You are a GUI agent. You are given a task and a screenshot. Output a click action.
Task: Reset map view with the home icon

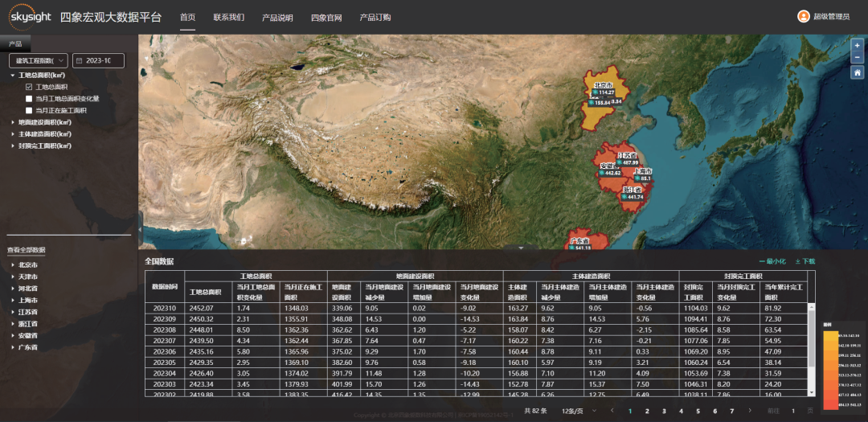coord(858,73)
